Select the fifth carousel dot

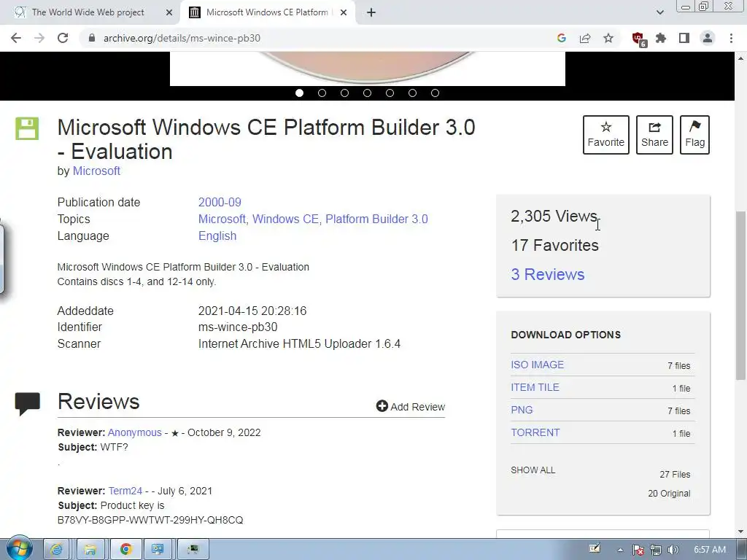coord(390,93)
